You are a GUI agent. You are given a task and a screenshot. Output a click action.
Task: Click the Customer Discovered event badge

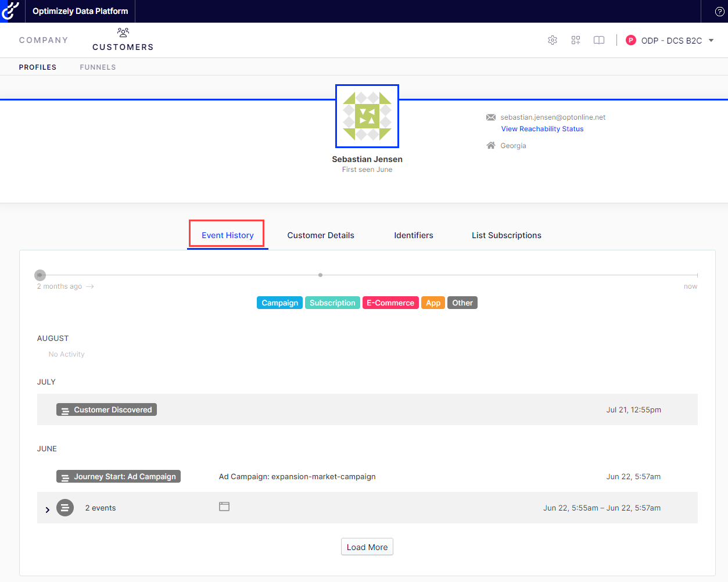106,409
